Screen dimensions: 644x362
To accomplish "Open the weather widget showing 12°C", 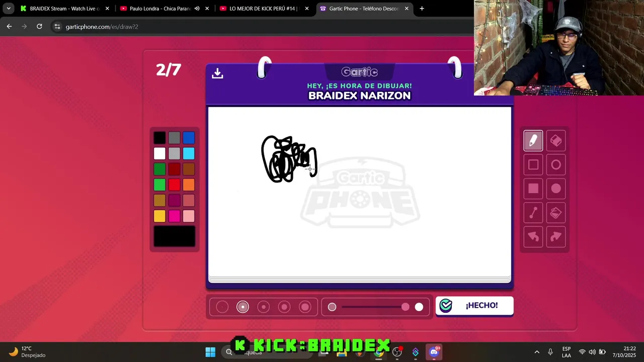I will [28, 352].
